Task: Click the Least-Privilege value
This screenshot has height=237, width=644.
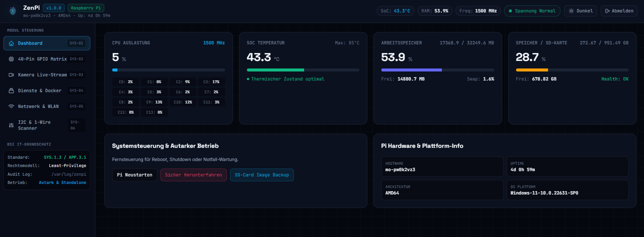Action: [67, 166]
